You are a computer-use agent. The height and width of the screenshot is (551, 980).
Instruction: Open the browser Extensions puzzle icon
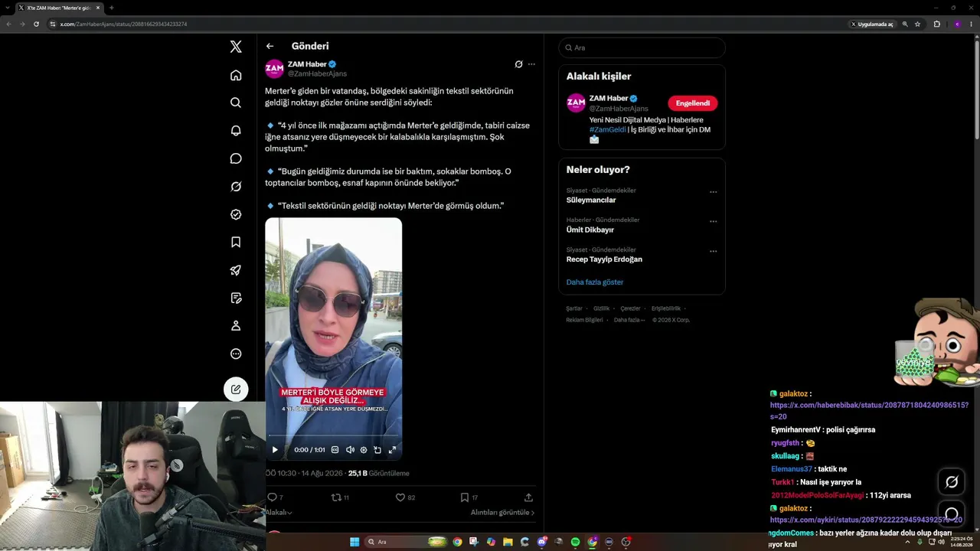936,24
